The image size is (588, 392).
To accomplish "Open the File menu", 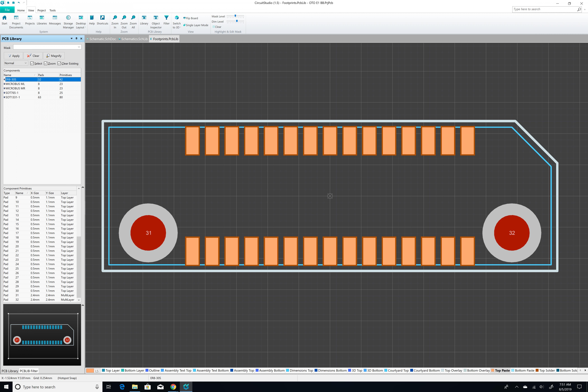I will tap(7, 10).
